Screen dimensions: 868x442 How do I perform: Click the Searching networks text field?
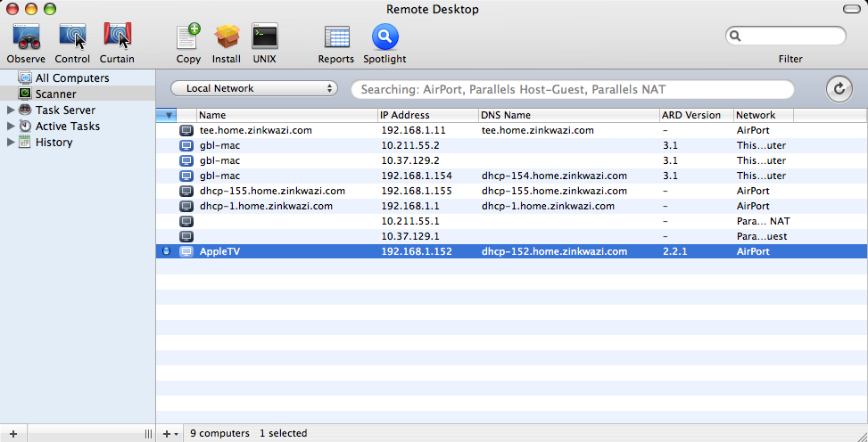[573, 89]
